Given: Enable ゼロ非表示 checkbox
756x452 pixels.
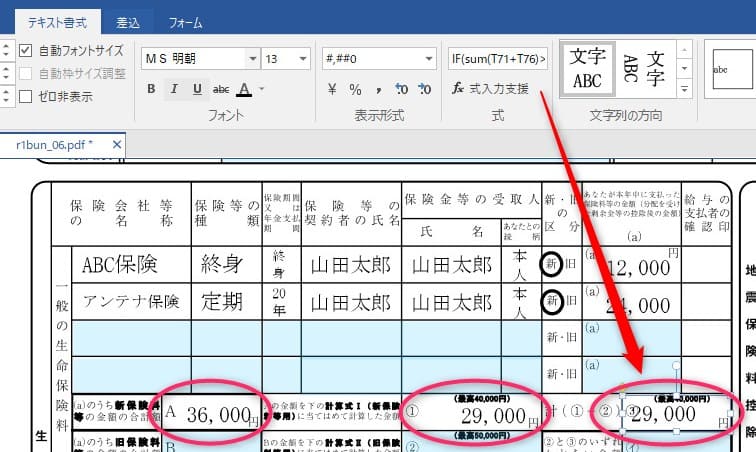Looking at the screenshot, I should point(26,96).
